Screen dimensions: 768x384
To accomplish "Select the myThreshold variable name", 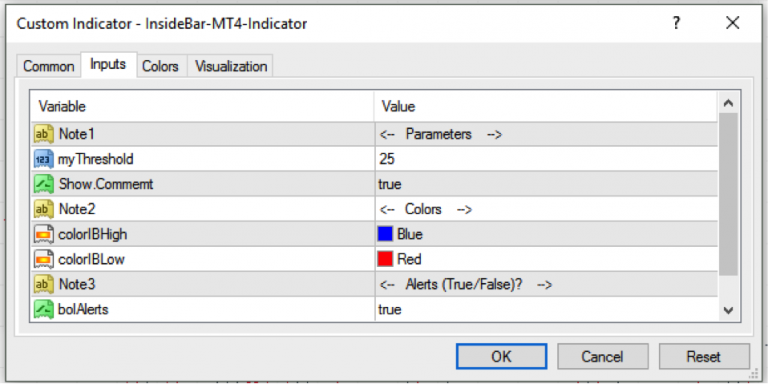I will (x=96, y=160).
